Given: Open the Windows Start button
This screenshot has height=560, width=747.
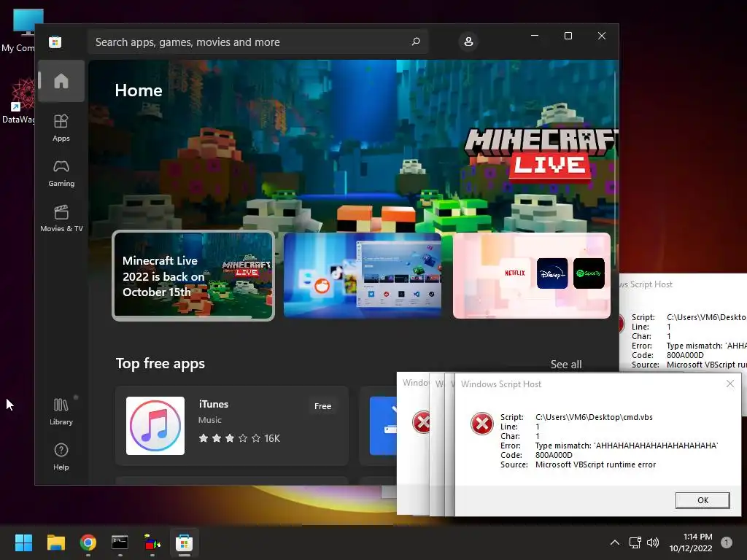Looking at the screenshot, I should point(23,542).
